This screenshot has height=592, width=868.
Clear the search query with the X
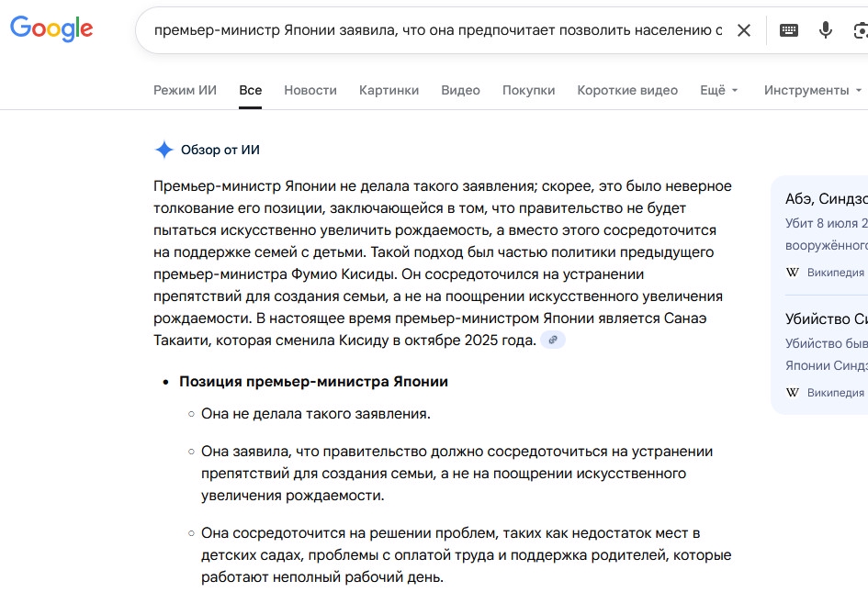[744, 30]
